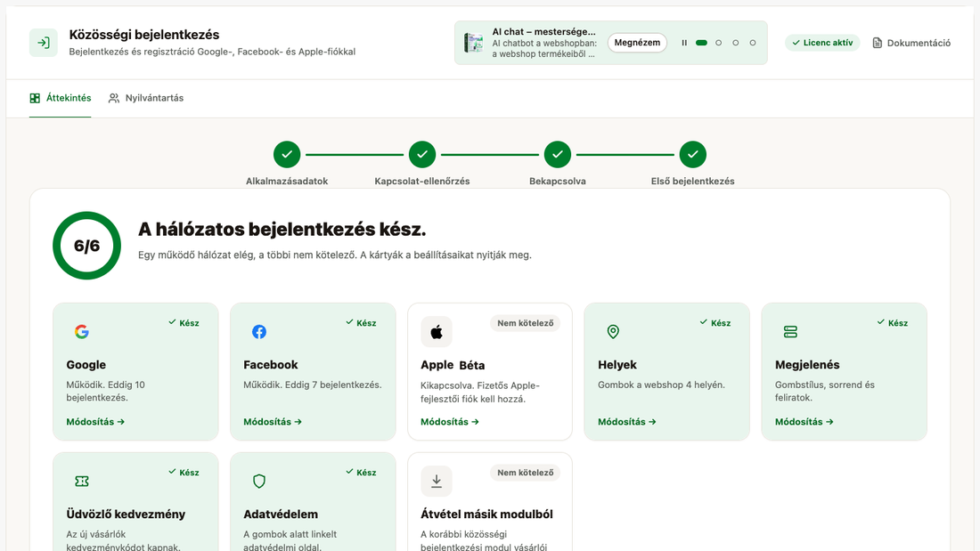Click the Facebook card title

(271, 365)
